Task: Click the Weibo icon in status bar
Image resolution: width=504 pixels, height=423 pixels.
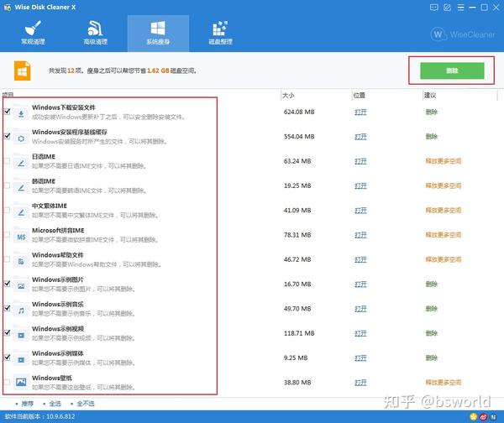Action: coord(484,416)
